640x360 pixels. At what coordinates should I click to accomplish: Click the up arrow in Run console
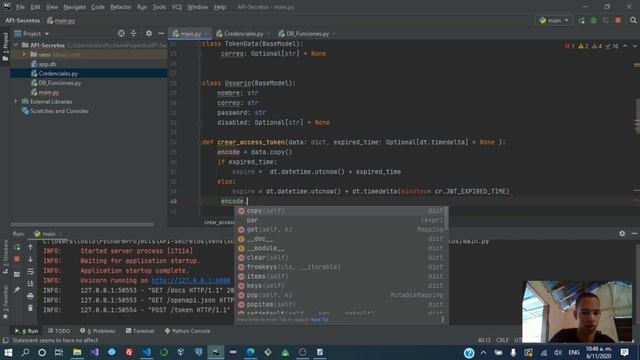30,247
